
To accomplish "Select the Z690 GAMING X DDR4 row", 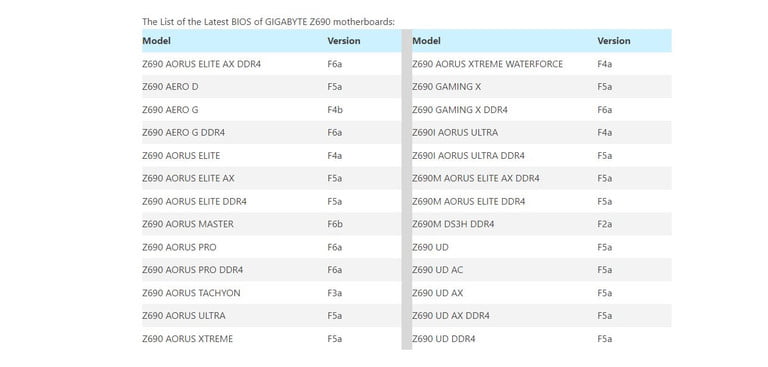I will 542,109.
